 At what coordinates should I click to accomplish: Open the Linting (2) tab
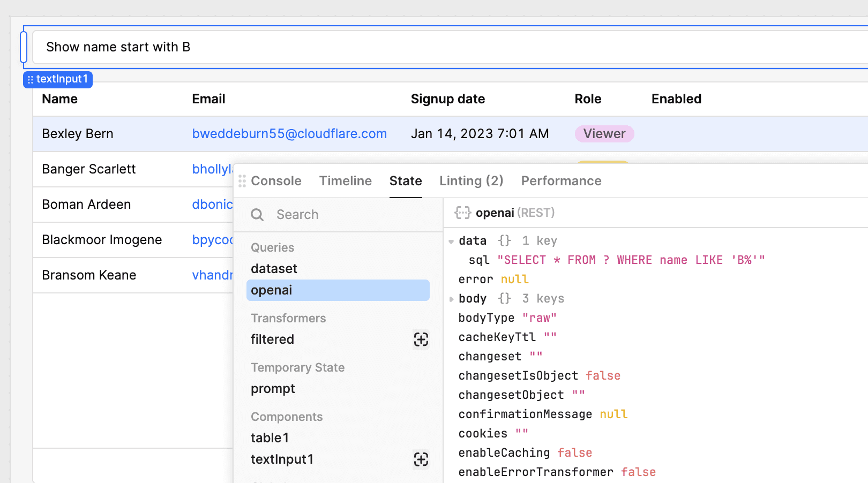pos(471,181)
